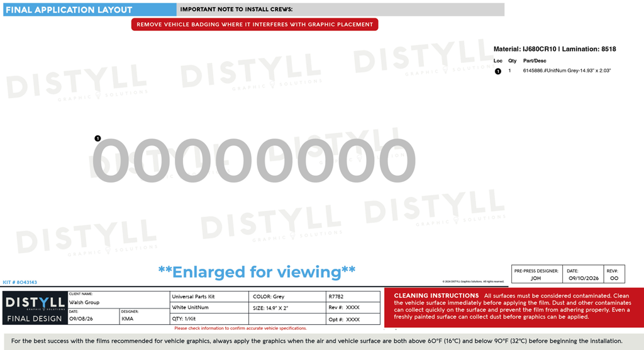
Task: Click the Loc column header
Action: pos(498,60)
